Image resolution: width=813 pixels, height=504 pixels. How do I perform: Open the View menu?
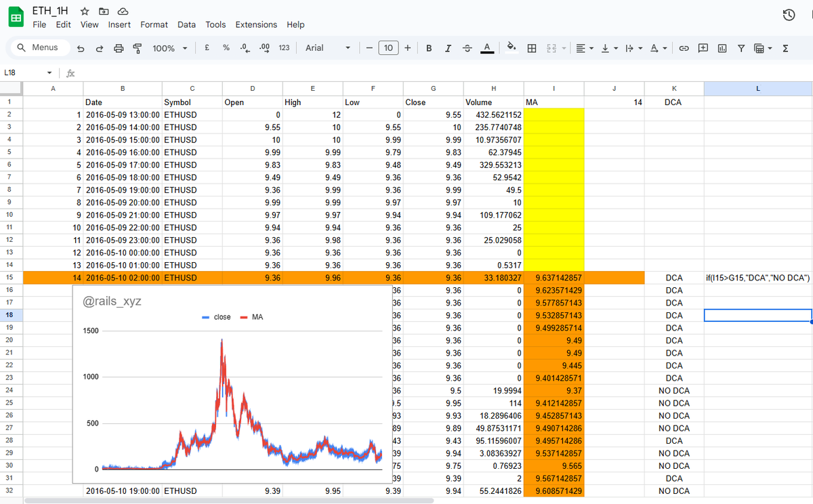point(89,24)
